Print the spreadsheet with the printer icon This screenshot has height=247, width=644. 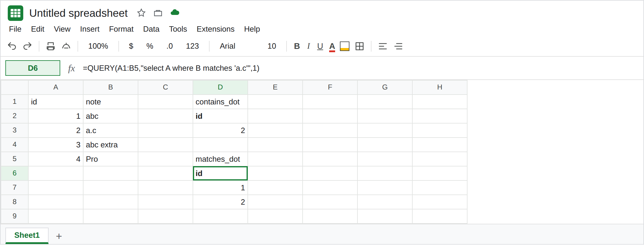(51, 46)
